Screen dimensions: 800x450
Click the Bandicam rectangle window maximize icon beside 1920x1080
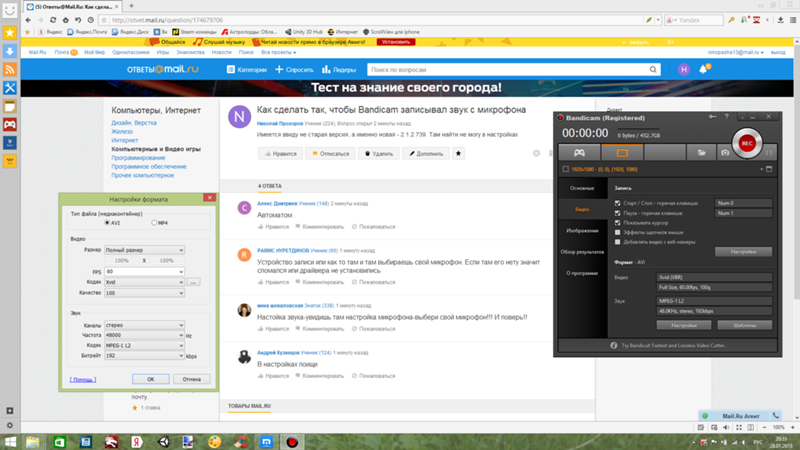[x=769, y=169]
